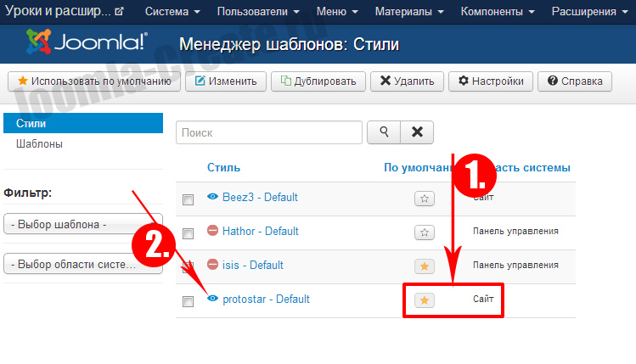The height and width of the screenshot is (364, 636).
Task: Preview Beez3 template via eye icon
Action: [x=213, y=197]
